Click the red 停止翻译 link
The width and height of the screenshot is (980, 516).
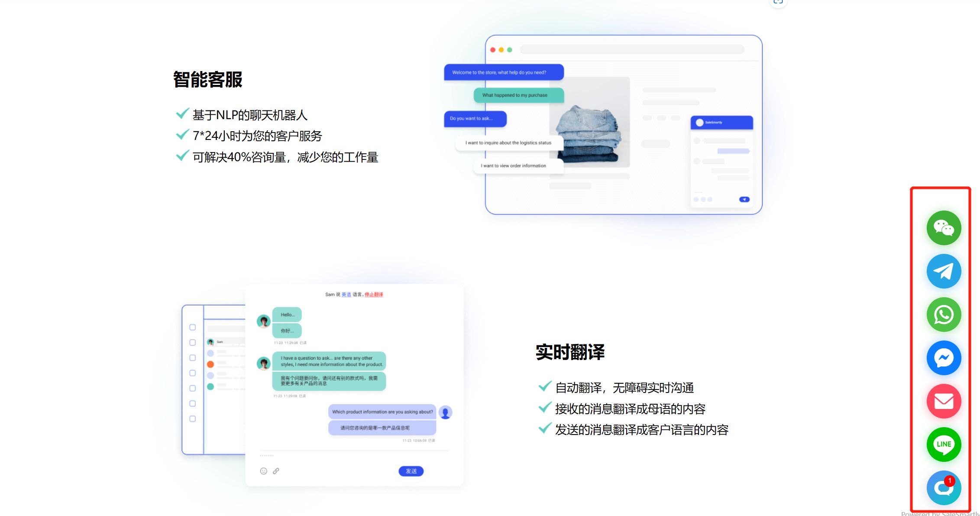(373, 295)
